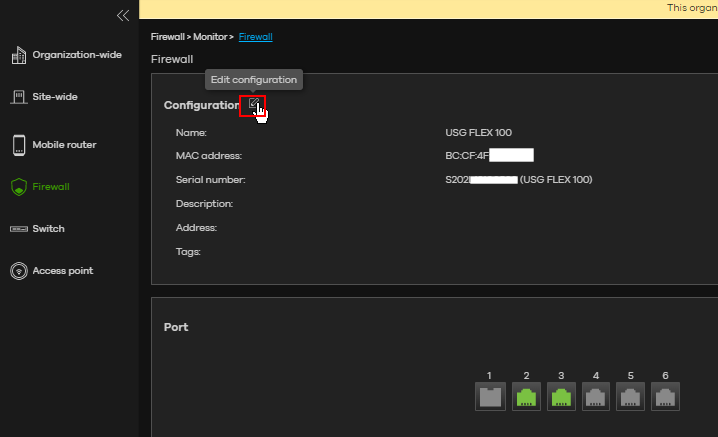Select port 6 icon
Viewport: 718px width, 437px height.
[665, 397]
